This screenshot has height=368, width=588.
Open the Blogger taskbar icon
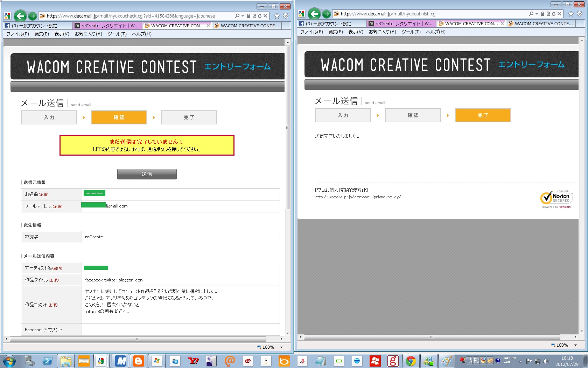[139, 361]
